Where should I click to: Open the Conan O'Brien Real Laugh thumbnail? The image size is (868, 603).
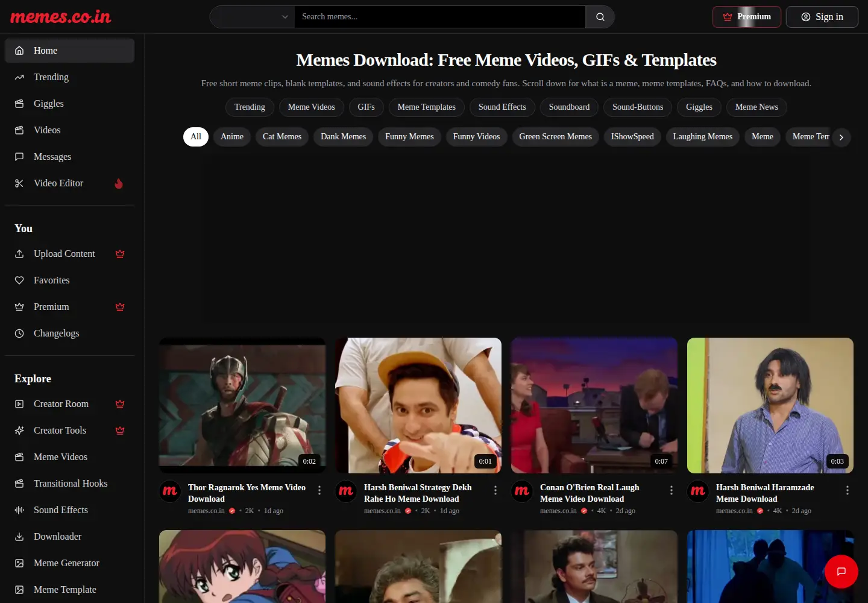click(x=594, y=405)
